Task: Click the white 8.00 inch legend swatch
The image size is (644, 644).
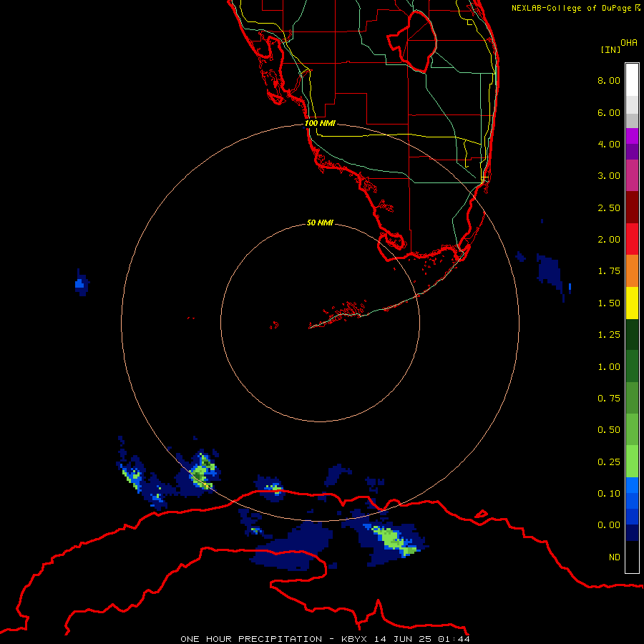Action: pos(632,79)
